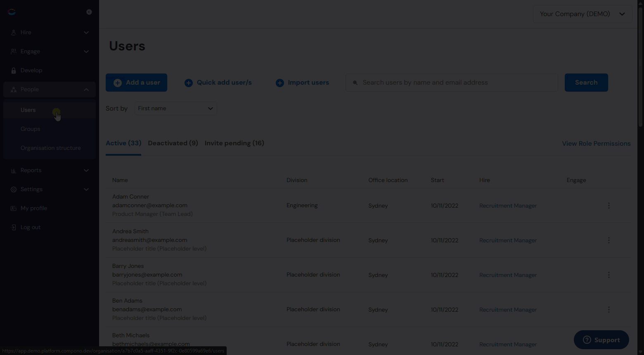The height and width of the screenshot is (355, 644).
Task: Click the Engage column header
Action: click(x=576, y=180)
